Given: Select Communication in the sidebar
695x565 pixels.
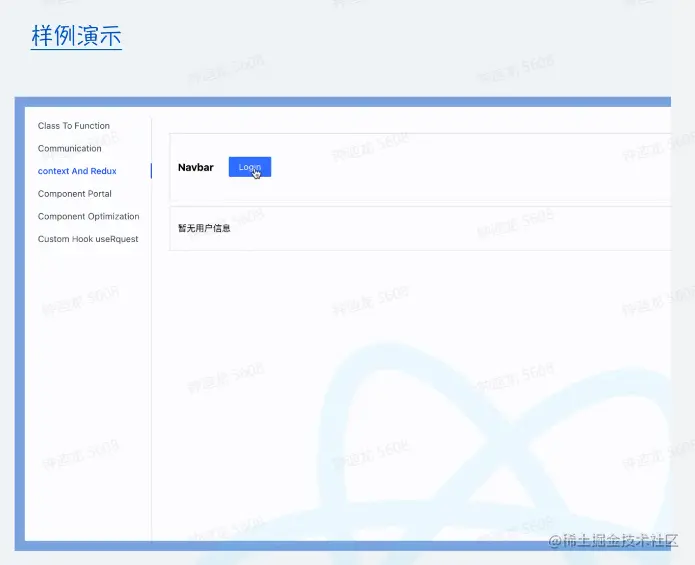Looking at the screenshot, I should pos(70,148).
